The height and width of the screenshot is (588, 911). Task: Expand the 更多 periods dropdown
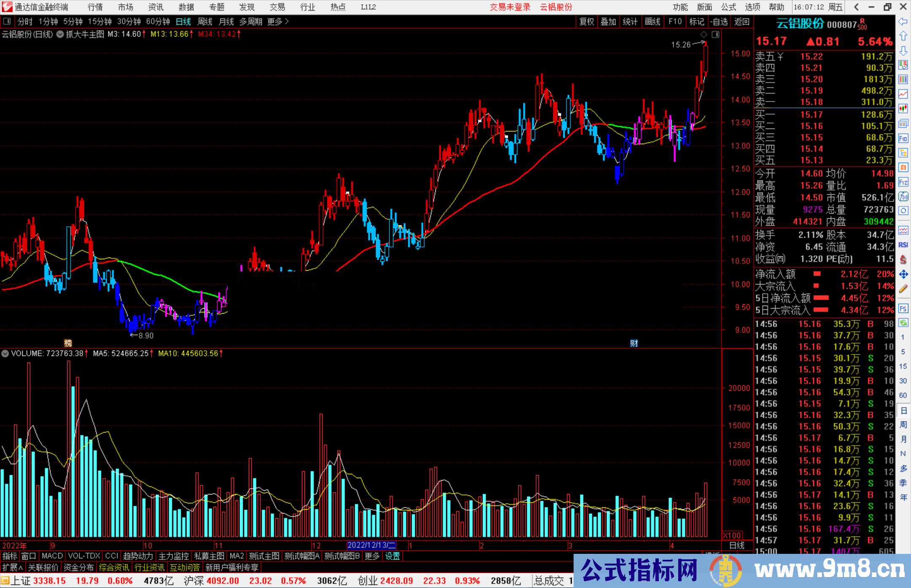click(278, 21)
